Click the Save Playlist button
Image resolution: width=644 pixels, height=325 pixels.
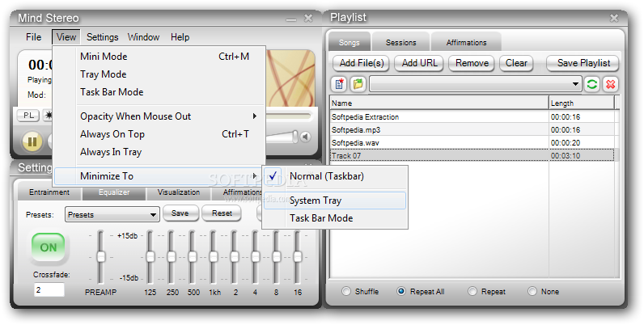[583, 63]
